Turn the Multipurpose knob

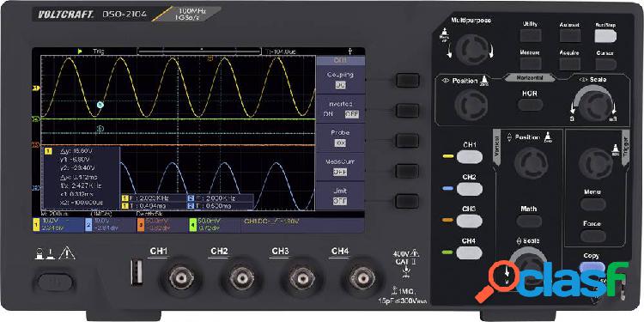471,50
